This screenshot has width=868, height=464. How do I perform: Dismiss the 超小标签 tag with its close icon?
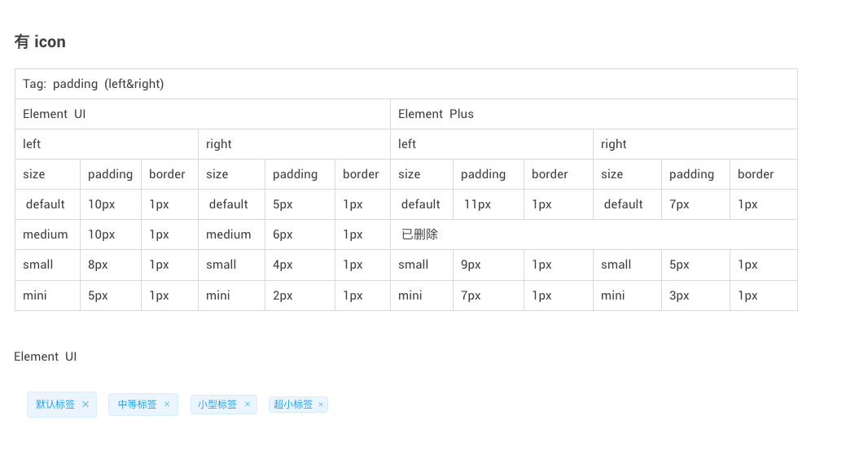[x=321, y=405]
